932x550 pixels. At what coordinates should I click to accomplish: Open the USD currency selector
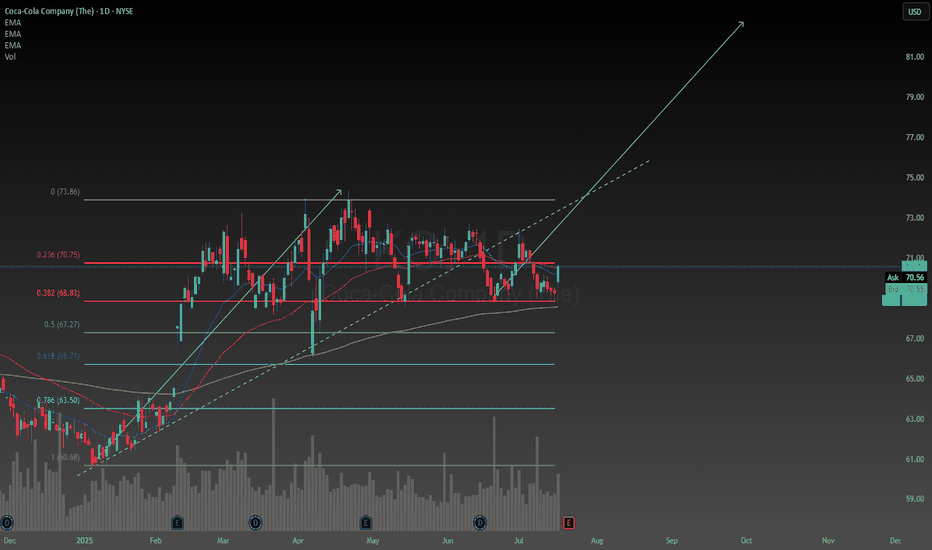[x=914, y=11]
